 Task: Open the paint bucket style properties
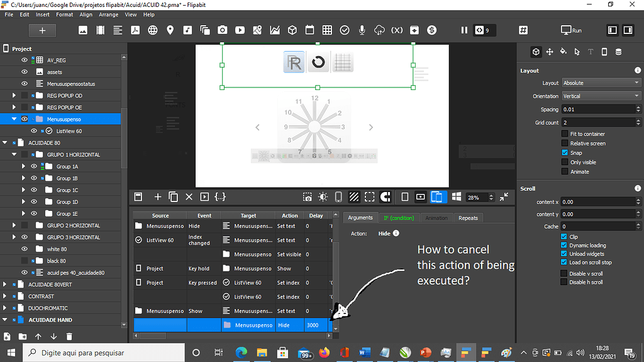pyautogui.click(x=563, y=52)
